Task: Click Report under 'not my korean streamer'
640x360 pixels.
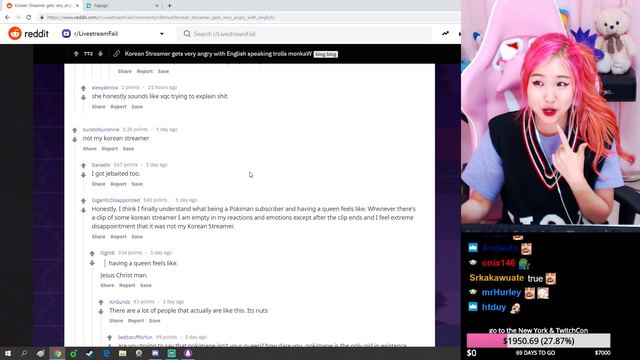Action: (x=110, y=149)
